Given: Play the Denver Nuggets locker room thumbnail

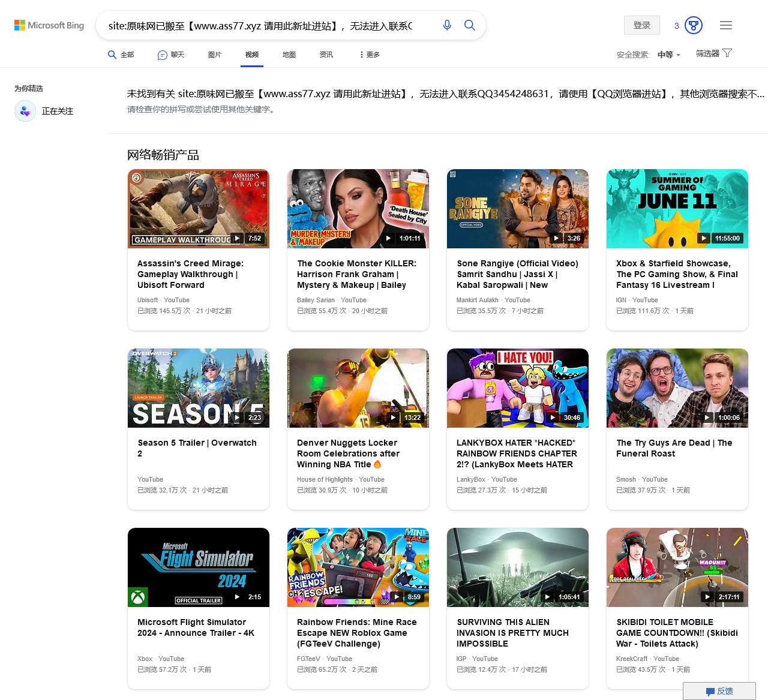Looking at the screenshot, I should pyautogui.click(x=358, y=388).
